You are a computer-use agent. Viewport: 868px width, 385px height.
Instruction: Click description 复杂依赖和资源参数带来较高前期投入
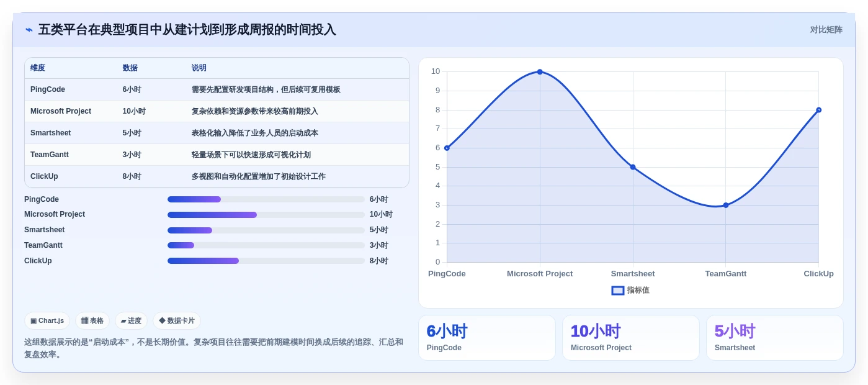coord(255,111)
